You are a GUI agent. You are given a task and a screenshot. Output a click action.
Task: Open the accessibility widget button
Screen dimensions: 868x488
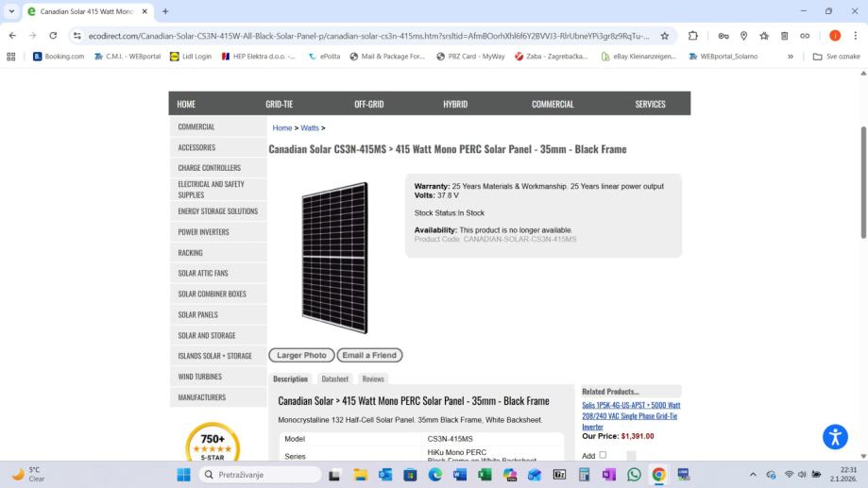tap(835, 436)
